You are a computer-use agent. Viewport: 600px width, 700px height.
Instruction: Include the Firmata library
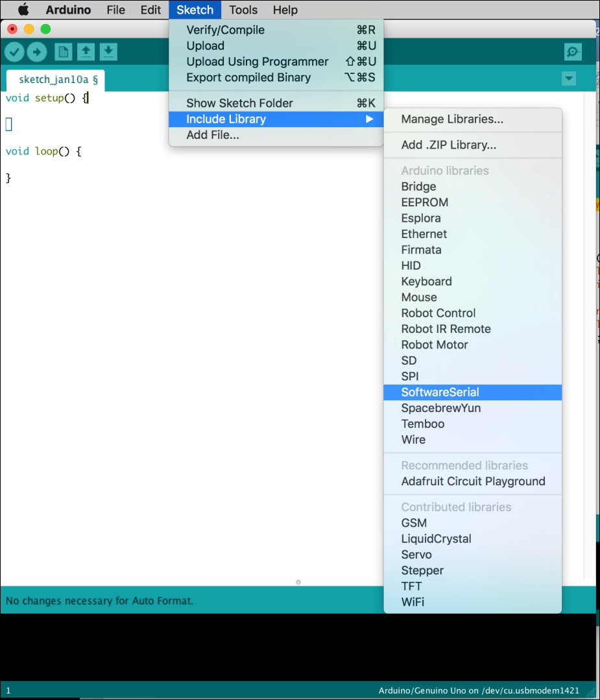473,250
